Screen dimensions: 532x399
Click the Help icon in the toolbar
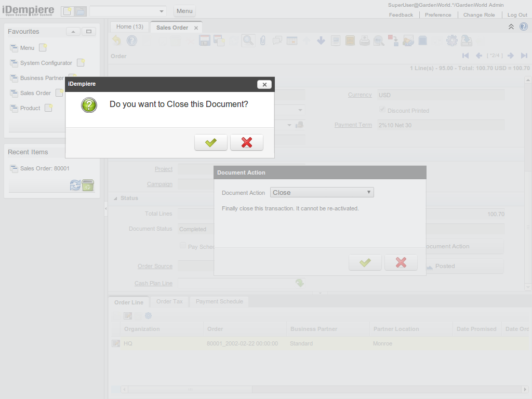pyautogui.click(x=132, y=41)
